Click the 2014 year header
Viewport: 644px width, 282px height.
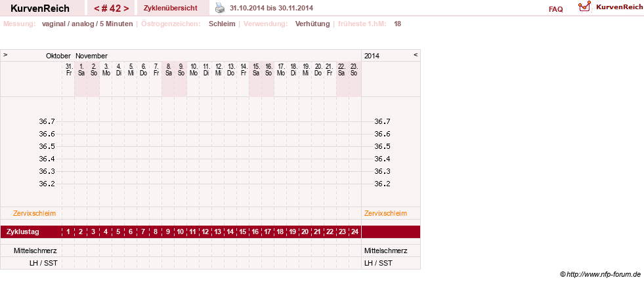click(372, 56)
